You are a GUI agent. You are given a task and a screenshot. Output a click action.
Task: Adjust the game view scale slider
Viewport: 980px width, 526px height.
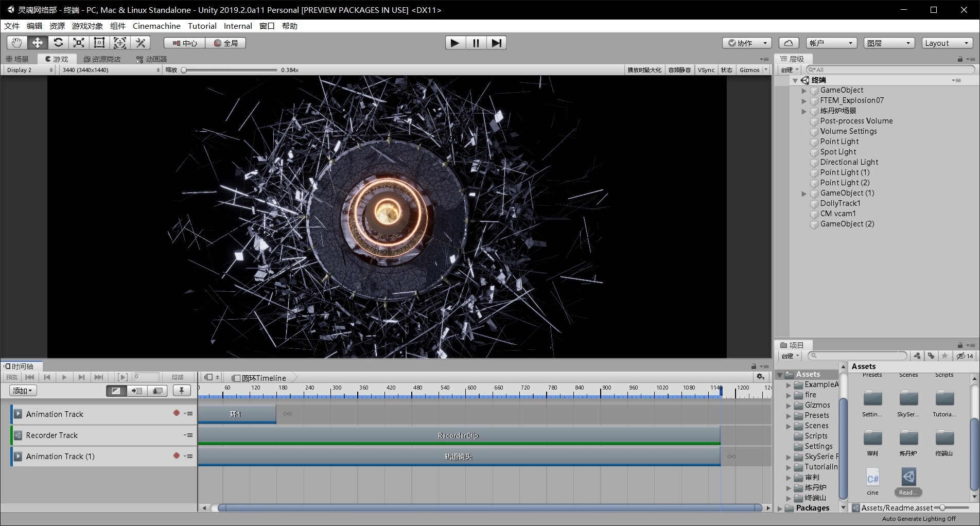click(184, 70)
